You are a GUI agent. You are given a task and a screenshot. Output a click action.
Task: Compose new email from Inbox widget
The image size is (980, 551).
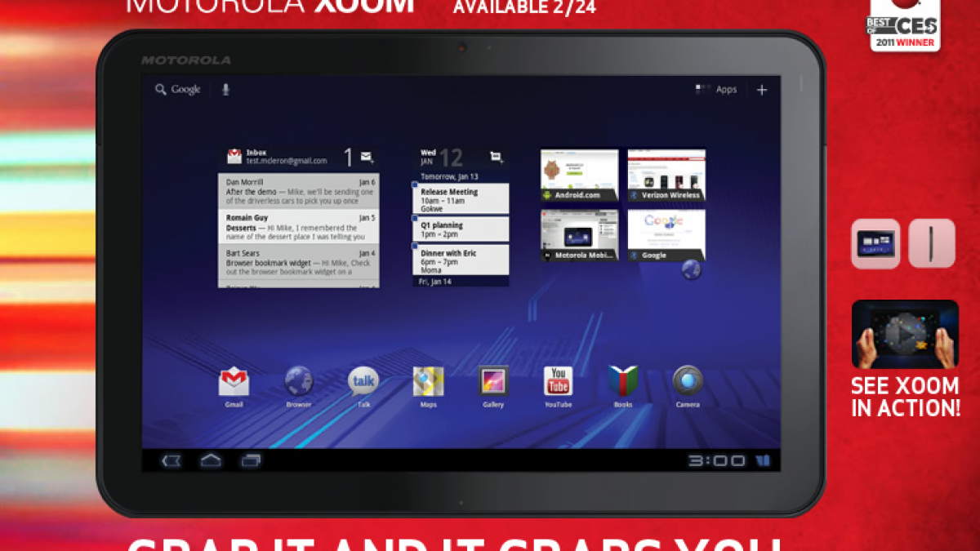(367, 157)
